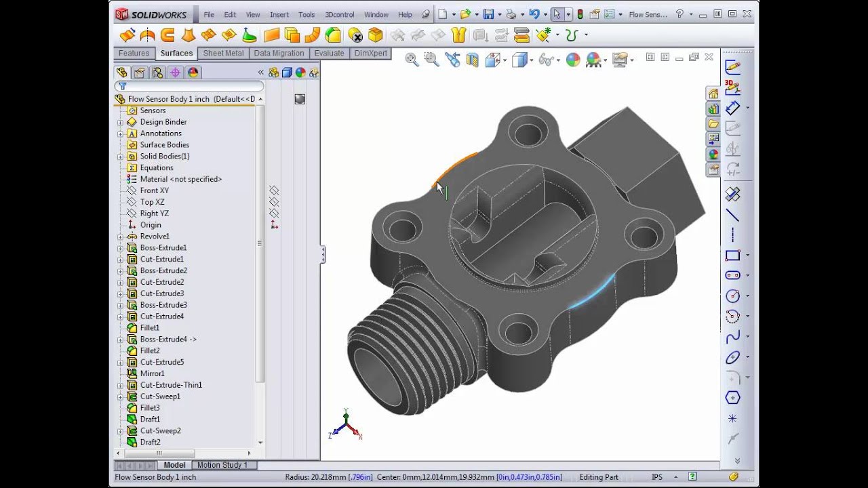The height and width of the screenshot is (488, 868).
Task: Select Mirror1 in the feature tree
Action: coord(152,373)
